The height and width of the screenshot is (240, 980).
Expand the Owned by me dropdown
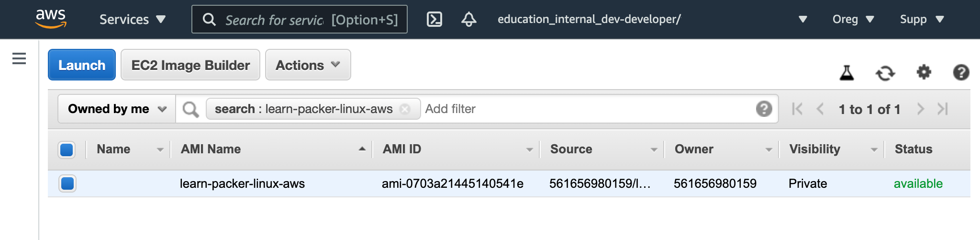[x=117, y=109]
